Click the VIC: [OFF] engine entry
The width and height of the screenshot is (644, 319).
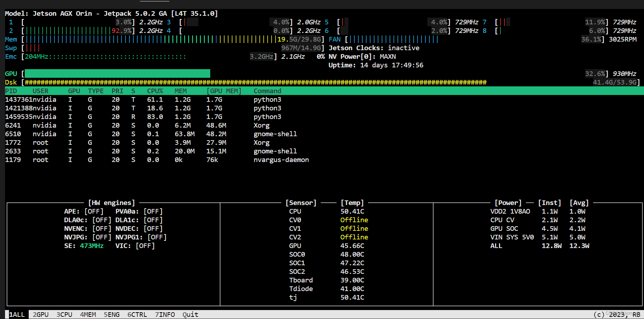click(x=135, y=246)
